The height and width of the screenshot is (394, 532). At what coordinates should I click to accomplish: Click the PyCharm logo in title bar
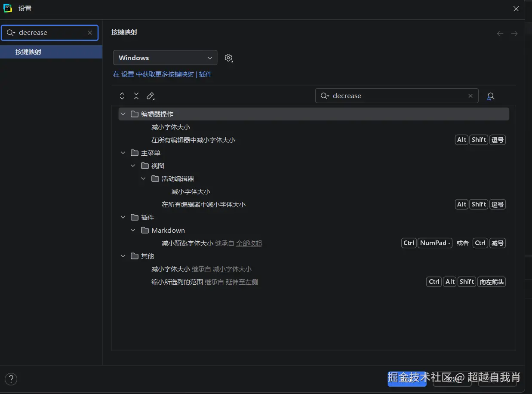coord(8,8)
